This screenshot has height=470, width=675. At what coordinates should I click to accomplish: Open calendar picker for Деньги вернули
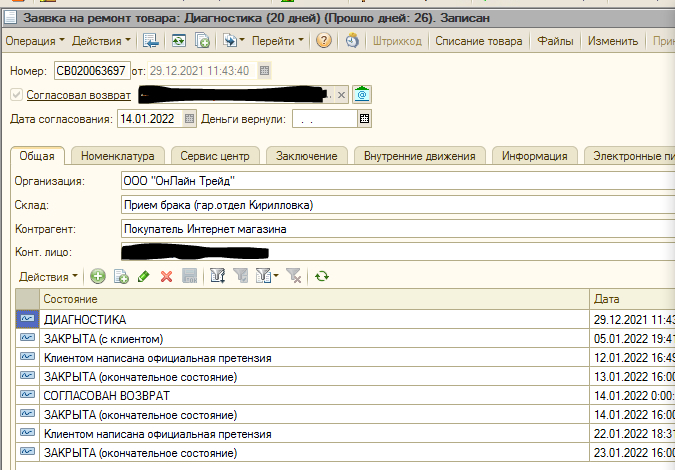click(x=365, y=119)
